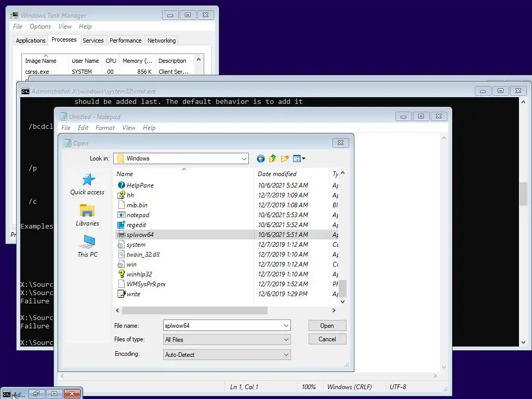Open Task Manager File menu
This screenshot has height=399, width=532.
pyautogui.click(x=18, y=26)
